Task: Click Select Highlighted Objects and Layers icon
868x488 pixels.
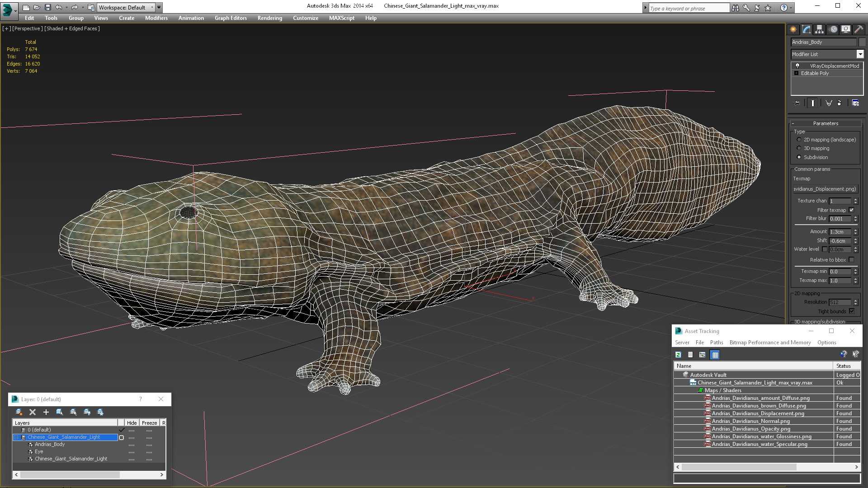Action: point(59,412)
